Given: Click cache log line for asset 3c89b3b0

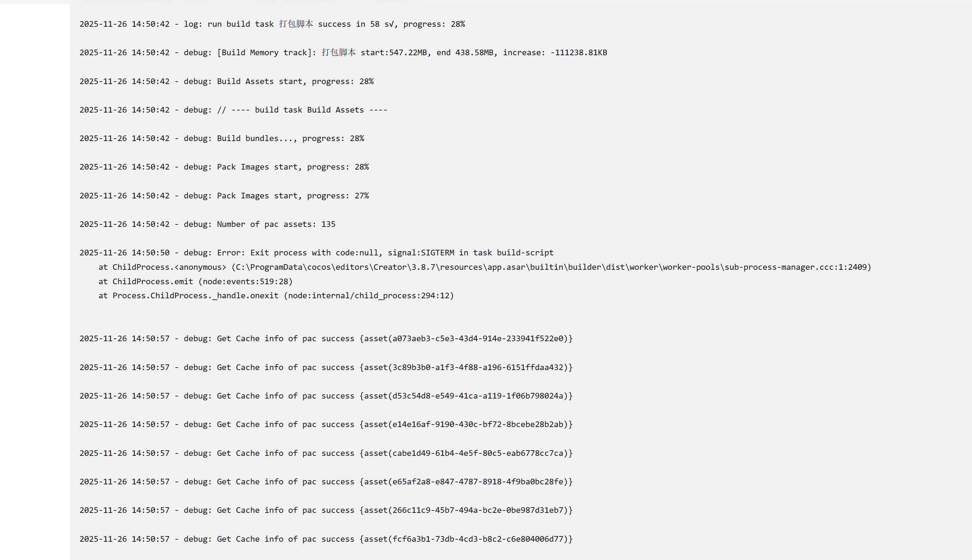Looking at the screenshot, I should (x=326, y=367).
